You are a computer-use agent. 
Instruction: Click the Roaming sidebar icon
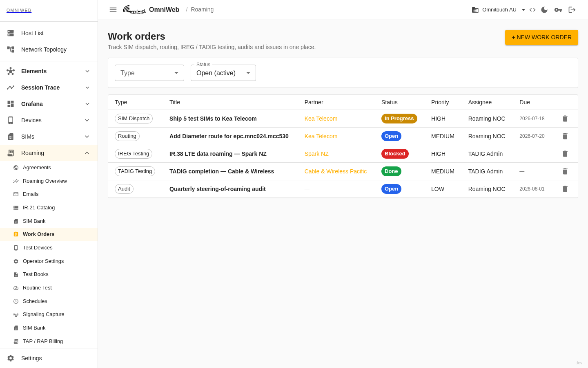(x=11, y=153)
